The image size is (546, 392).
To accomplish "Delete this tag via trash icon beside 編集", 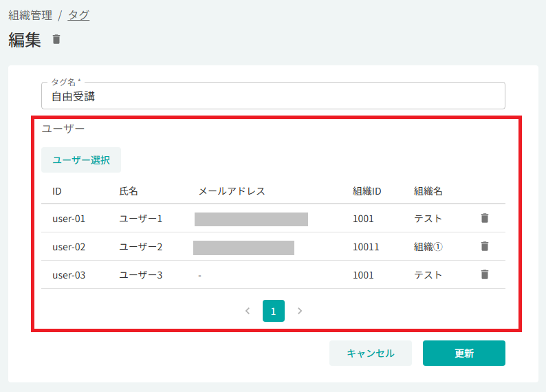I will click(x=56, y=39).
